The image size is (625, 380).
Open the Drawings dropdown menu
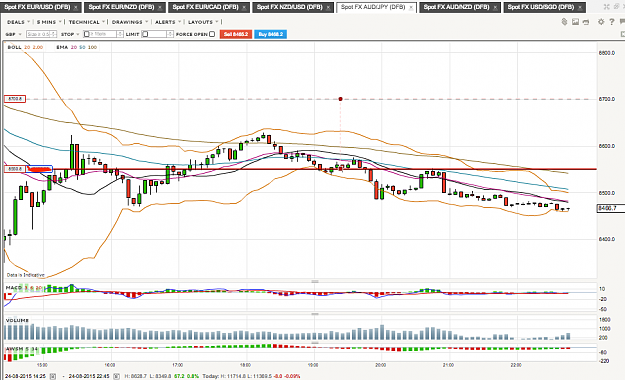(130, 22)
